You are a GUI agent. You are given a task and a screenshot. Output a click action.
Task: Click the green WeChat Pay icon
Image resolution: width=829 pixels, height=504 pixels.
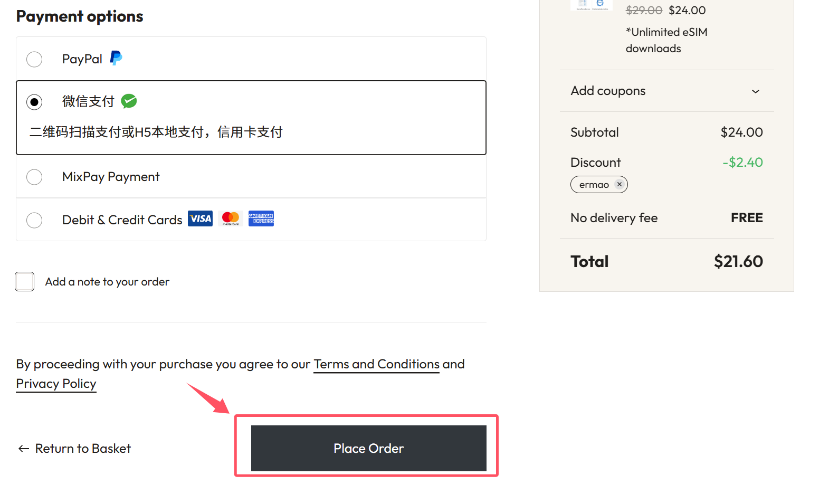(129, 101)
